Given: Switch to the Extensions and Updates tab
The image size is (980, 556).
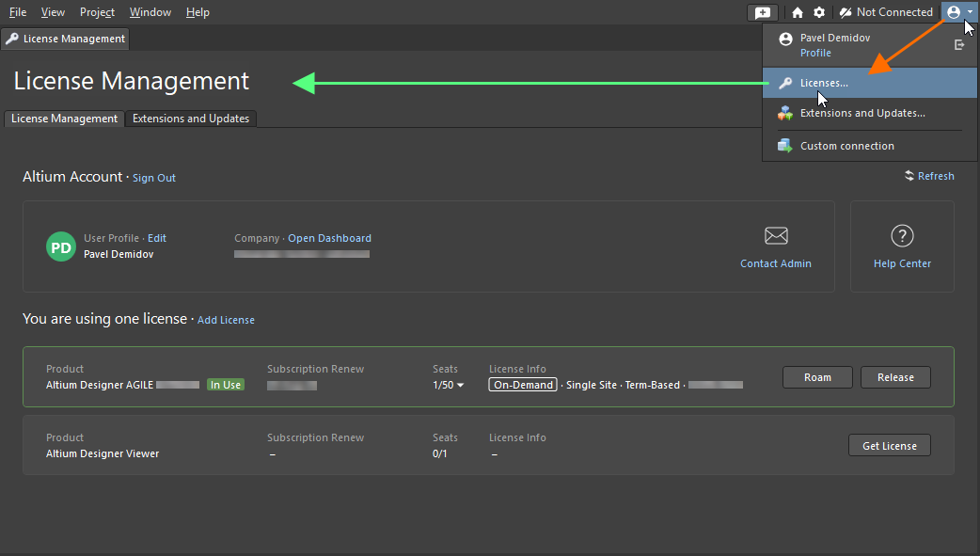Looking at the screenshot, I should click(190, 119).
